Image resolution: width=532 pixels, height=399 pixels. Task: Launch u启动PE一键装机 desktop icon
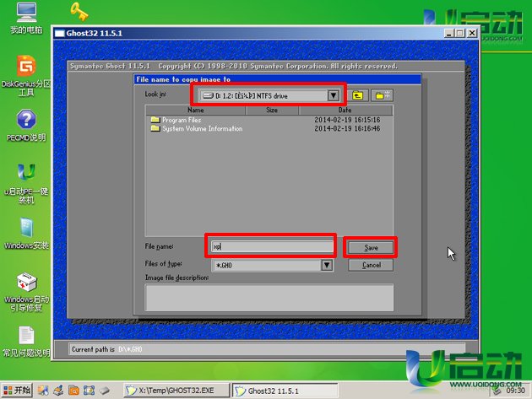[26, 184]
